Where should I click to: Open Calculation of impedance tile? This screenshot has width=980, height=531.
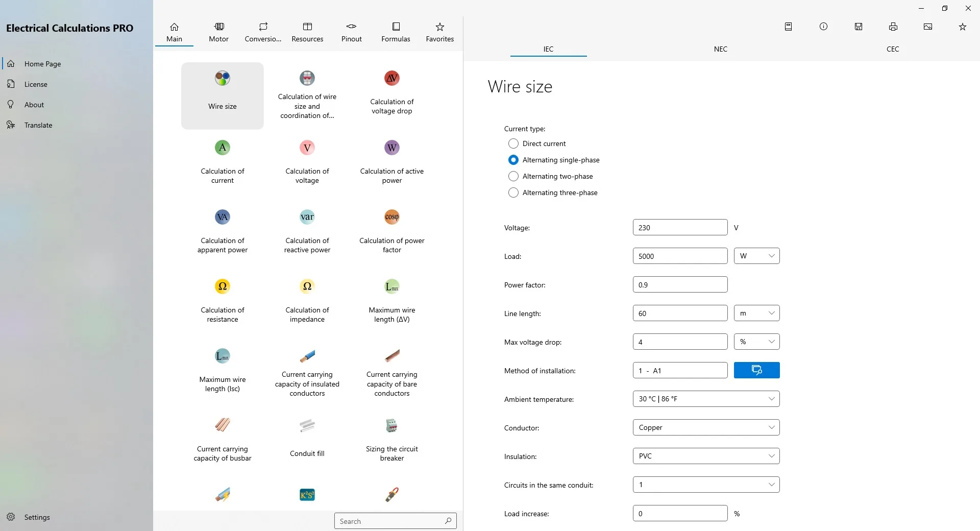[307, 304]
